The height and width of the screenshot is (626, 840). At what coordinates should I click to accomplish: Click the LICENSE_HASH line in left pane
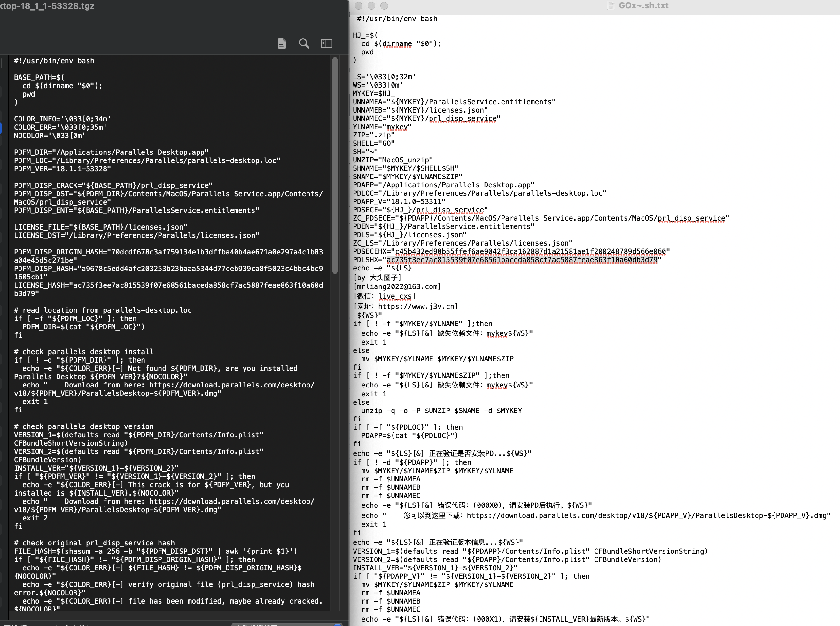(x=168, y=285)
